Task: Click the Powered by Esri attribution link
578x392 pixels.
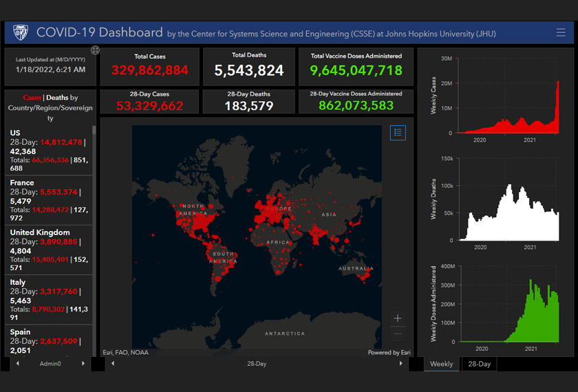Action: pyautogui.click(x=389, y=353)
